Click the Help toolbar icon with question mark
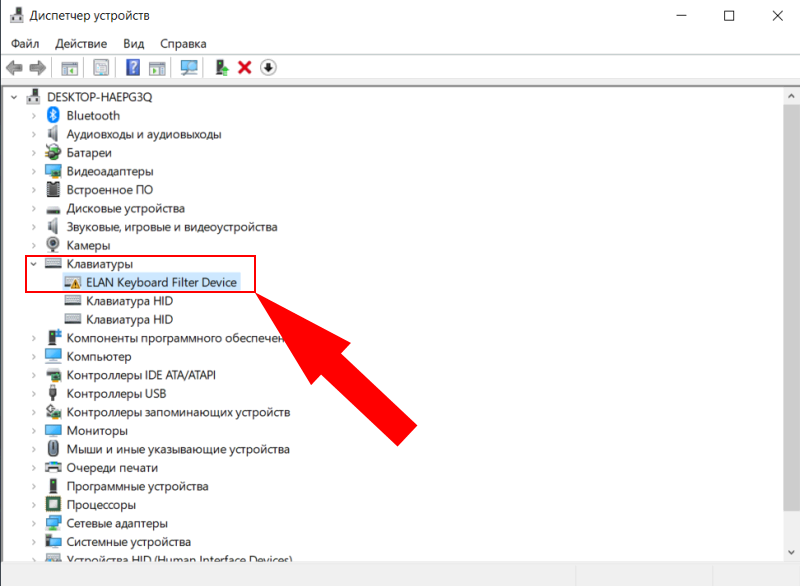 (132, 68)
